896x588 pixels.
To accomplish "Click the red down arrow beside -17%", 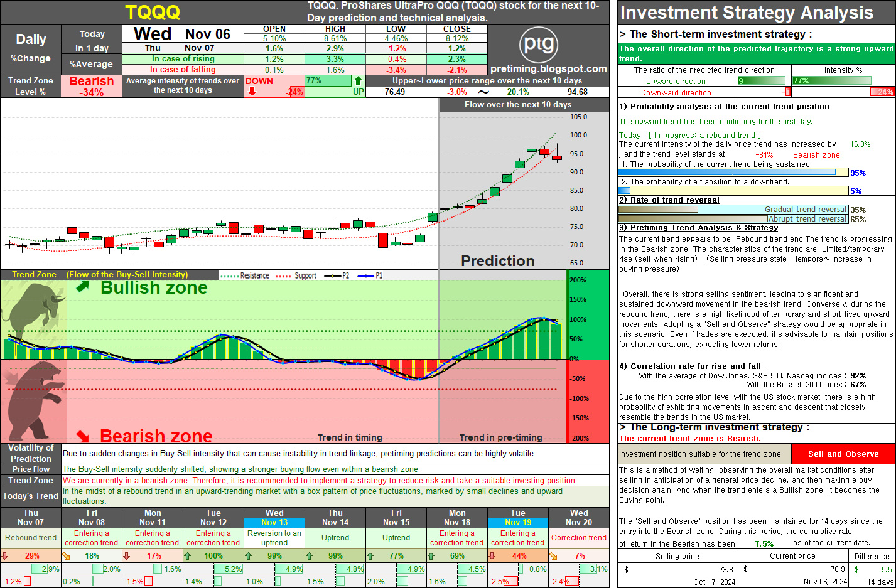I will [127, 556].
